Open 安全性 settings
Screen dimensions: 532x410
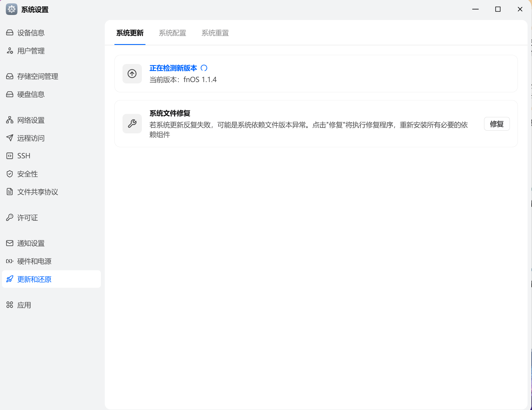coord(27,174)
